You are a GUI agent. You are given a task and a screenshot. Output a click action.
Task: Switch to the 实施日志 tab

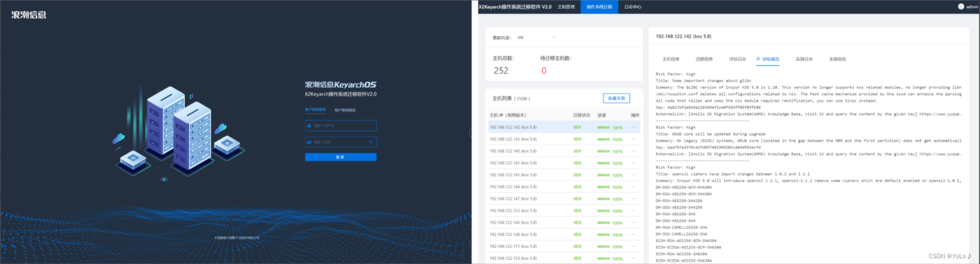(804, 59)
